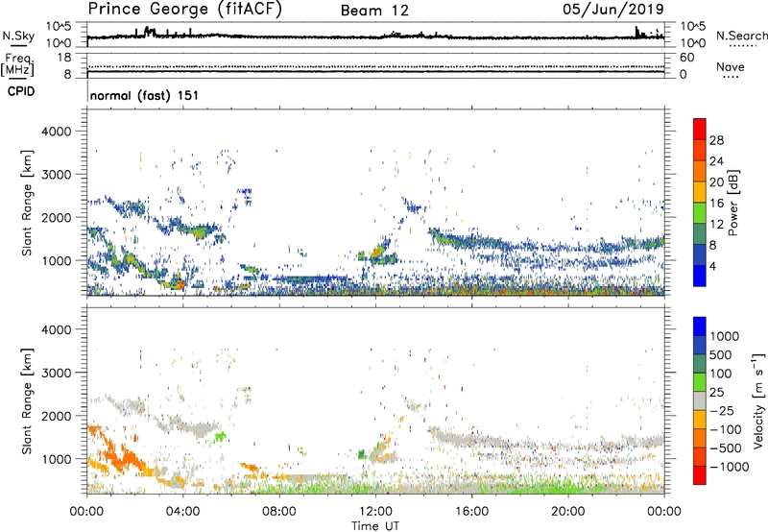Click the '100' Velocity colorbar label
Image resolution: width=768 pixels, height=532 pixels.
pyautogui.click(x=721, y=374)
